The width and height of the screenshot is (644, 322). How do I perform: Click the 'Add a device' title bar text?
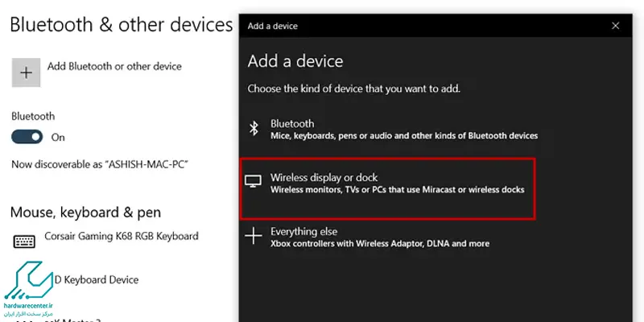[273, 26]
